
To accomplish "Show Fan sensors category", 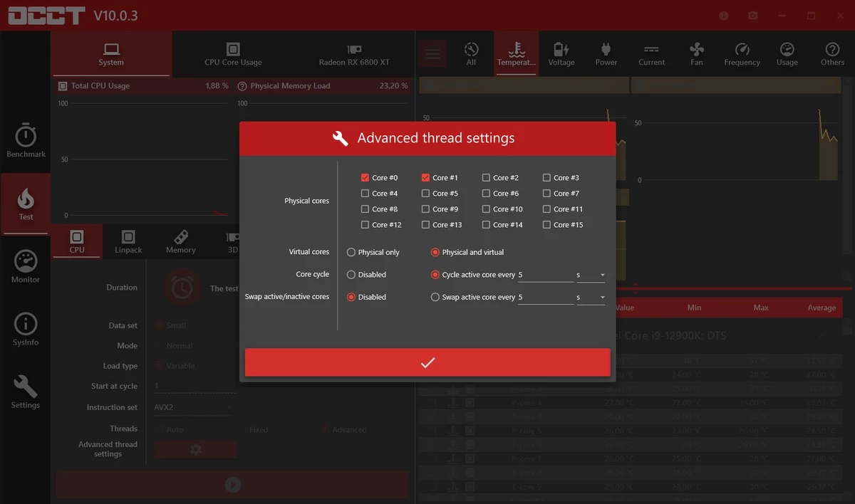I will 697,54.
